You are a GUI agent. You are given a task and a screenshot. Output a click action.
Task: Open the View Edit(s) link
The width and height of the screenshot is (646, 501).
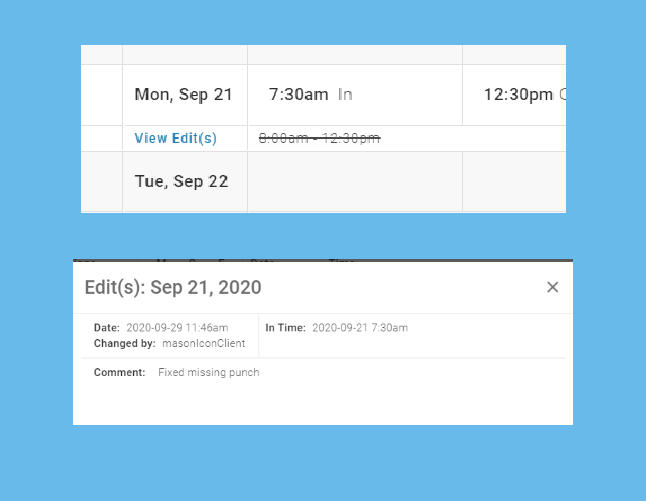coord(175,139)
